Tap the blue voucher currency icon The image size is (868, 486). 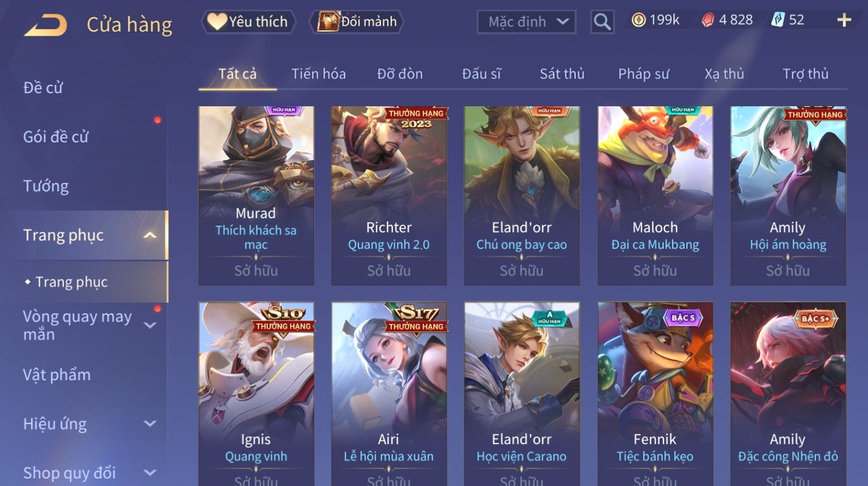click(778, 20)
